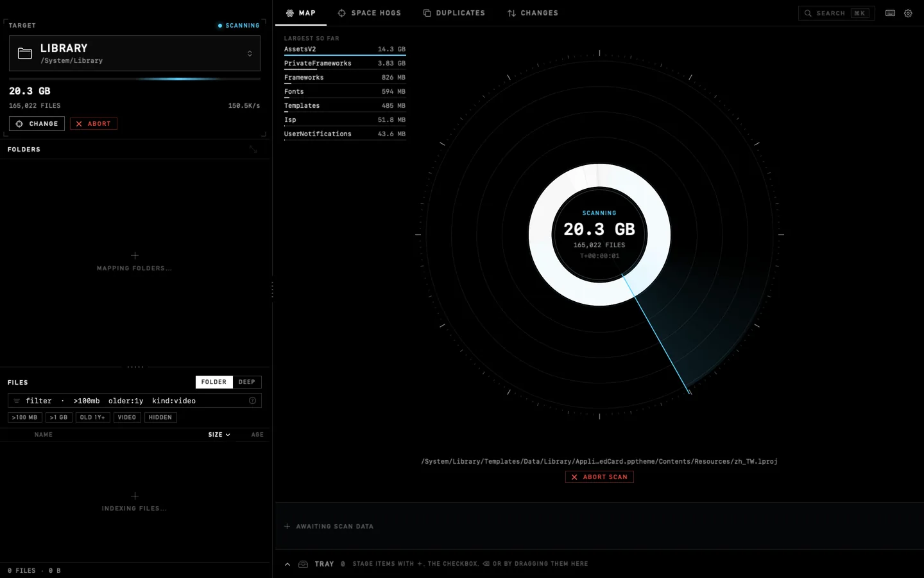Click the SCANNING status indicator

[x=239, y=26]
